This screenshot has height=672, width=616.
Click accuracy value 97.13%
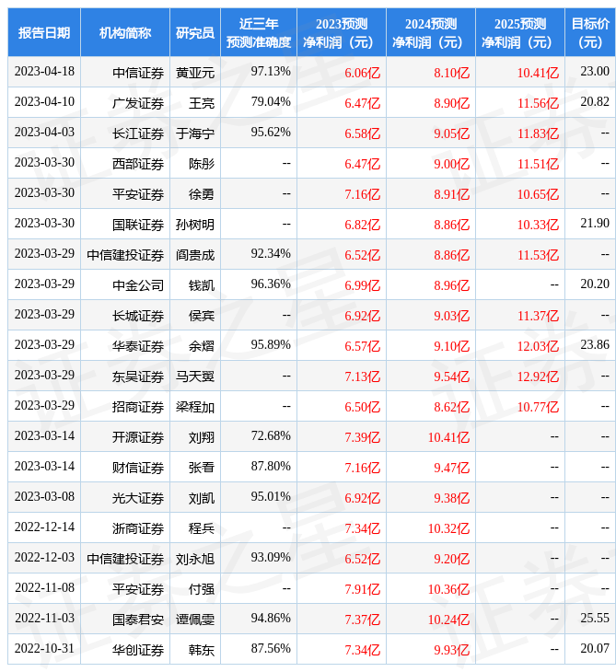(271, 72)
